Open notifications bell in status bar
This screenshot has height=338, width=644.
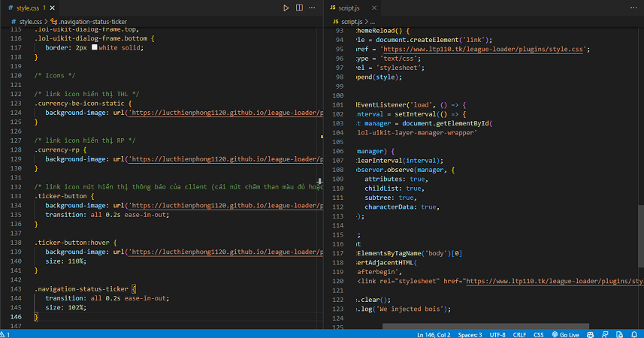click(x=636, y=333)
